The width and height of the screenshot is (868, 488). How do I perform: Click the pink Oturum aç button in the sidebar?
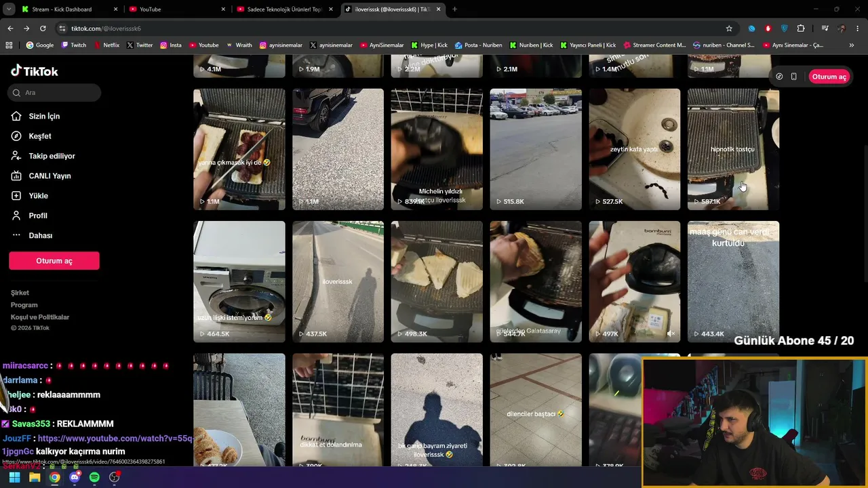(x=54, y=261)
